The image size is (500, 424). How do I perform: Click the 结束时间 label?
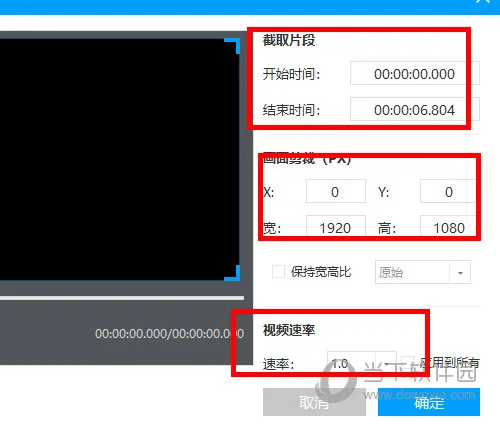coord(291,110)
